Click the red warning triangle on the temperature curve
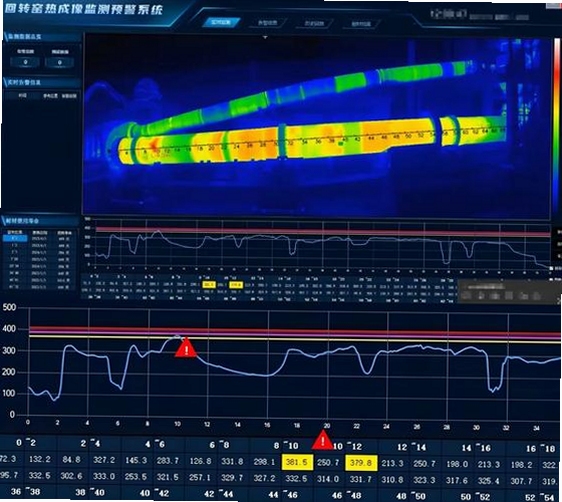 pos(186,348)
